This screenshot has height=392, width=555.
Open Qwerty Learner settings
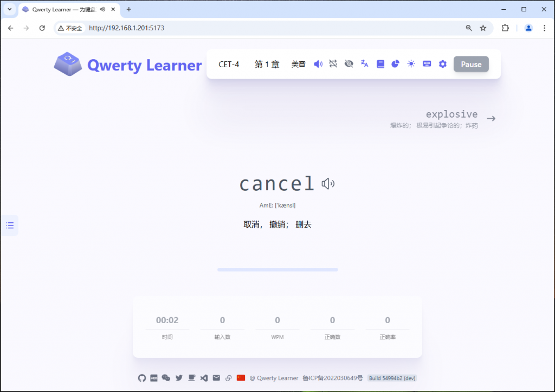pyautogui.click(x=442, y=63)
